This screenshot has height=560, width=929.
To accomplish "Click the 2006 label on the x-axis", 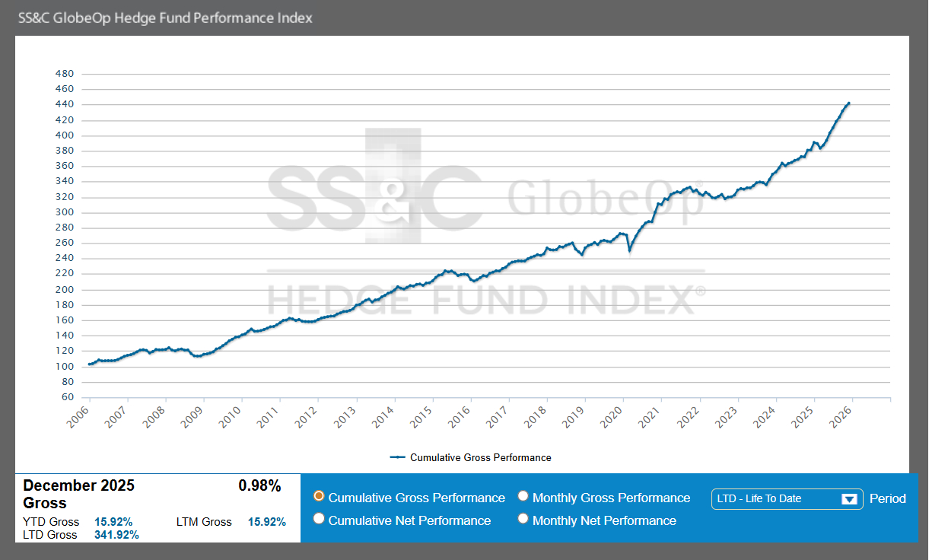I will [x=79, y=416].
